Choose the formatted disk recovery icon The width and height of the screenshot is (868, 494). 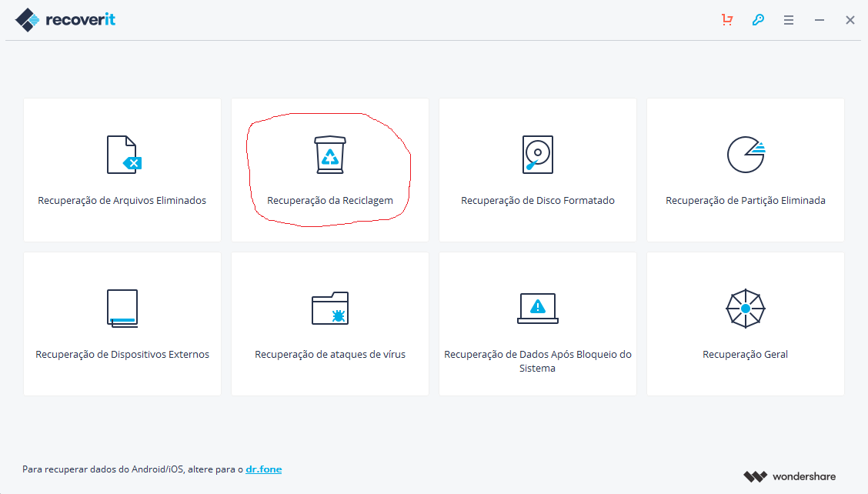537,155
